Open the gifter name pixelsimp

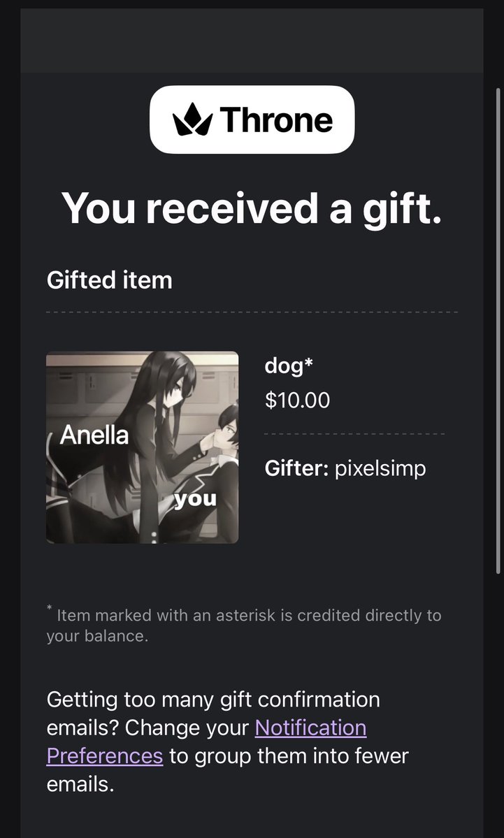(x=380, y=469)
